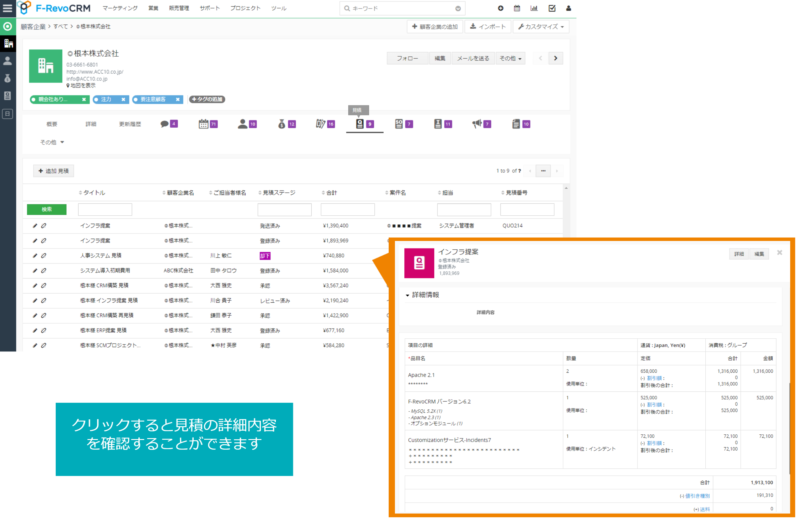
Task: Click link icon for QUO214 インフラ提案 row
Action: (x=44, y=226)
